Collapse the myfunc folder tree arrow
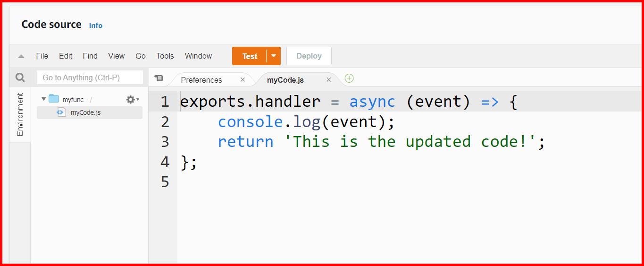 click(x=44, y=99)
